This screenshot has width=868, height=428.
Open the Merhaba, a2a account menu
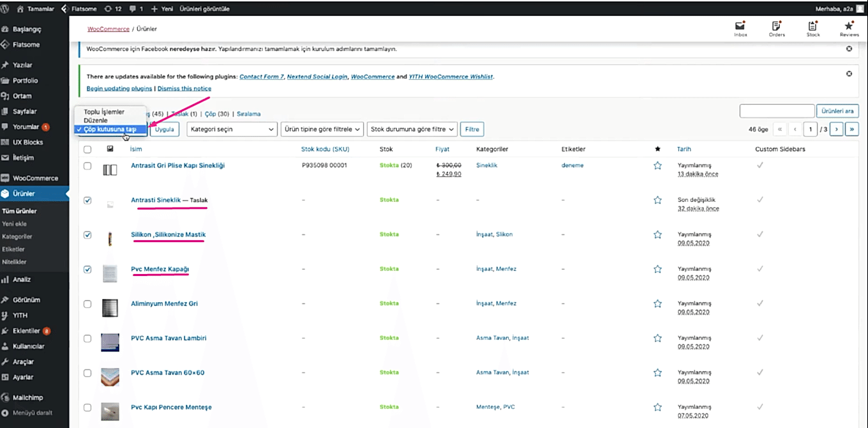(839, 9)
